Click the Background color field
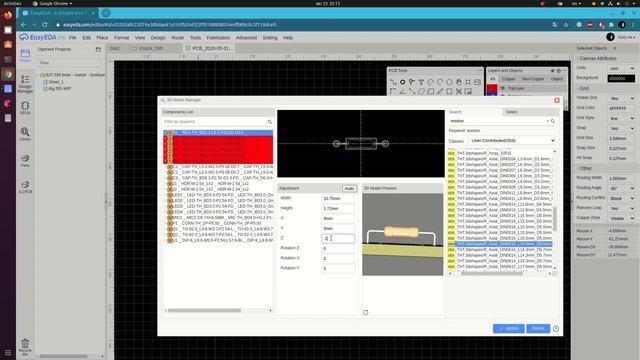640x360 pixels. tap(621, 78)
